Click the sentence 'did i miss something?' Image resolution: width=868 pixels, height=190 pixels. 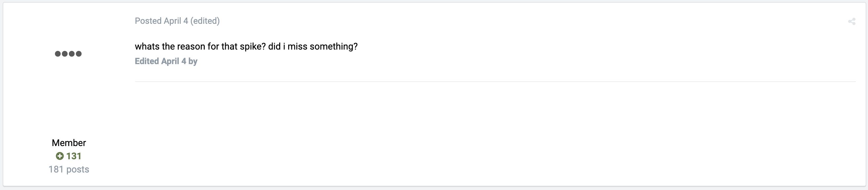tap(313, 47)
